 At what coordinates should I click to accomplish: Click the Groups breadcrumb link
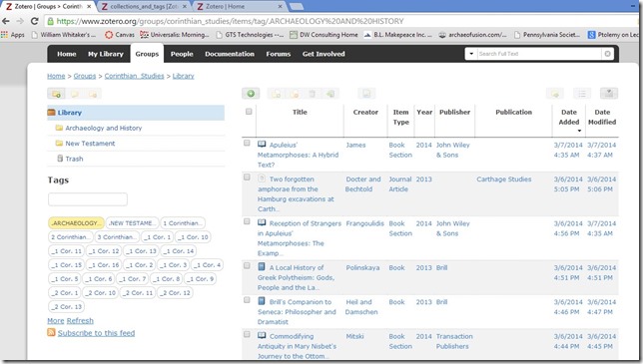point(85,76)
